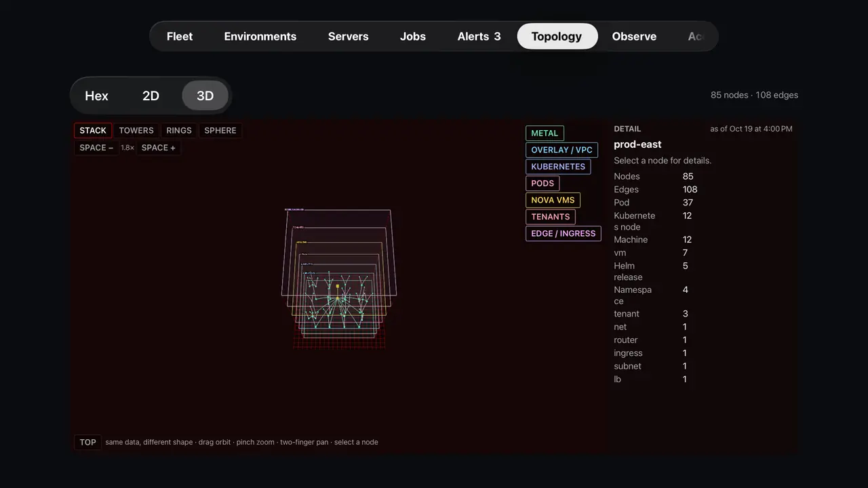The image size is (868, 488).
Task: Switch to 2D view mode
Action: pyautogui.click(x=151, y=96)
